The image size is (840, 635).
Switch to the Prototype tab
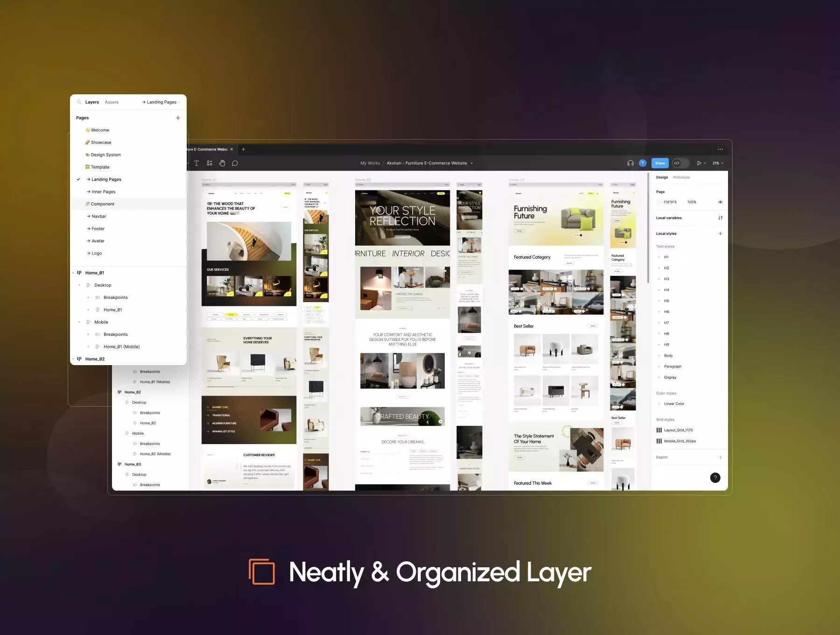681,177
